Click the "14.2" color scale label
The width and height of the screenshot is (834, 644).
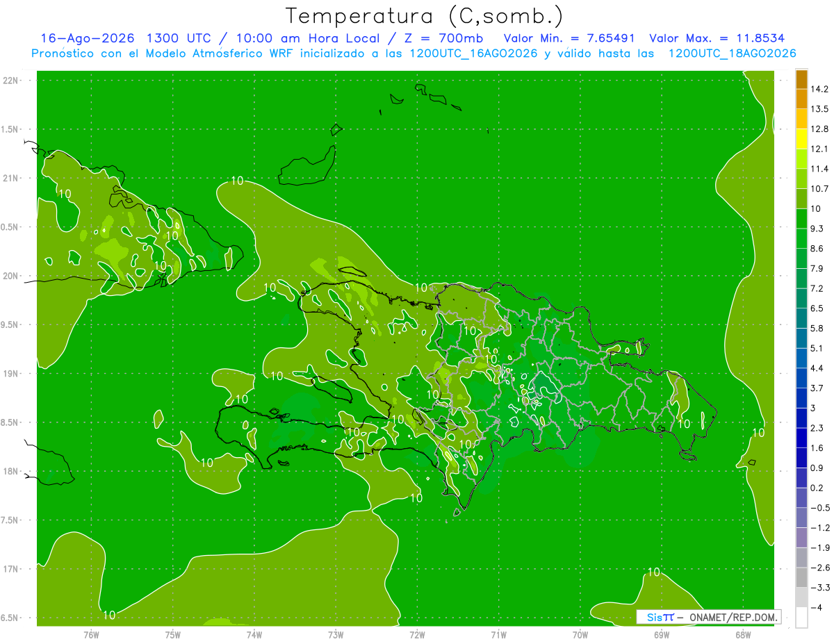[x=819, y=89]
